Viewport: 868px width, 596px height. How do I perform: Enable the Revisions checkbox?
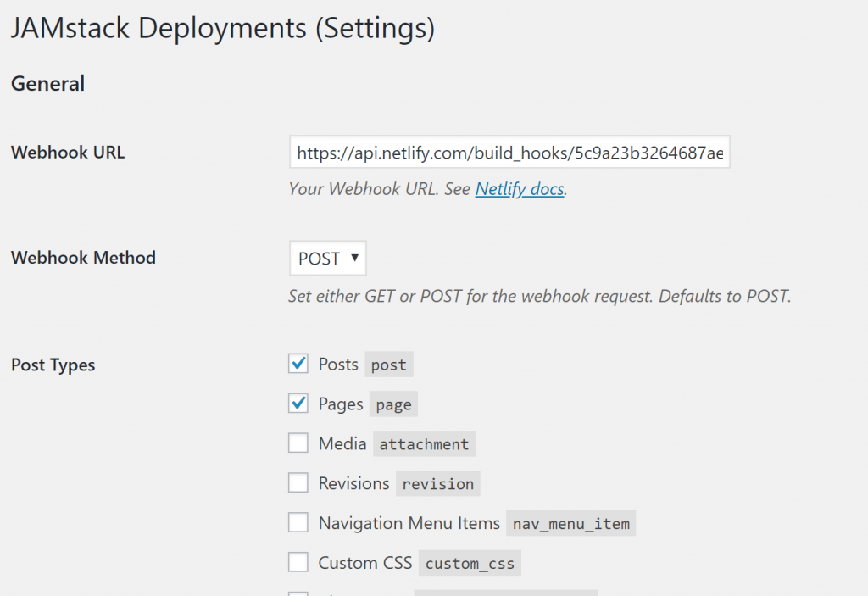298,483
